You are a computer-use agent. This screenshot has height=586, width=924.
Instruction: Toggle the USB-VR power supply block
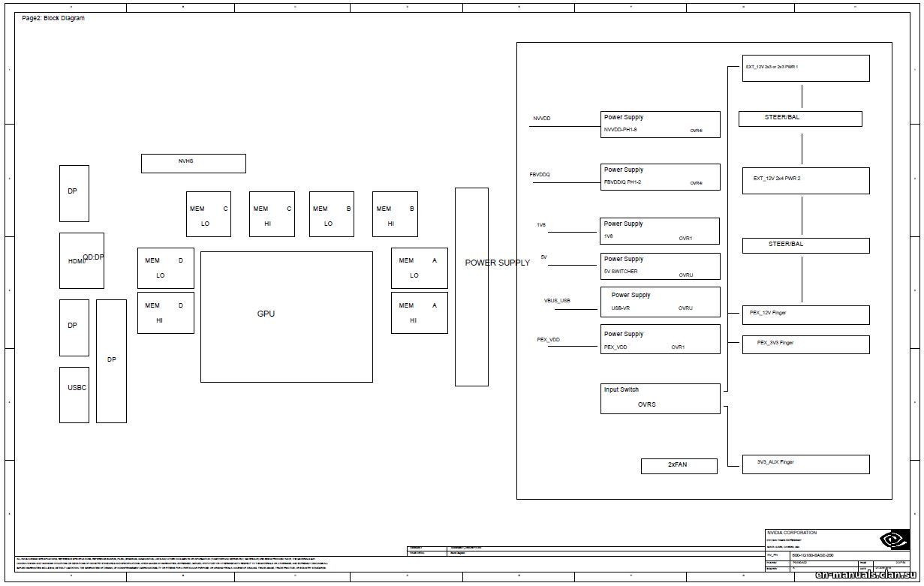(x=659, y=302)
